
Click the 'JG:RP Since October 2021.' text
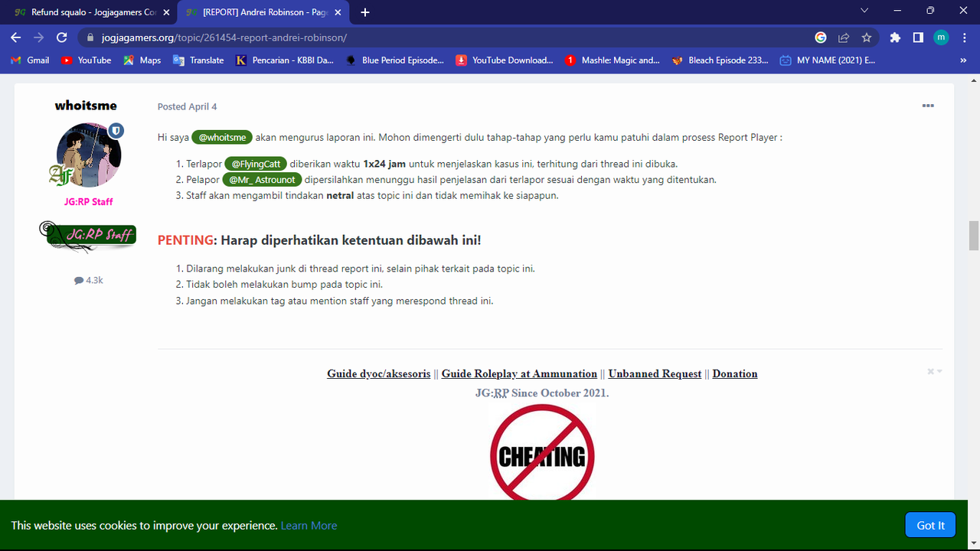542,393
